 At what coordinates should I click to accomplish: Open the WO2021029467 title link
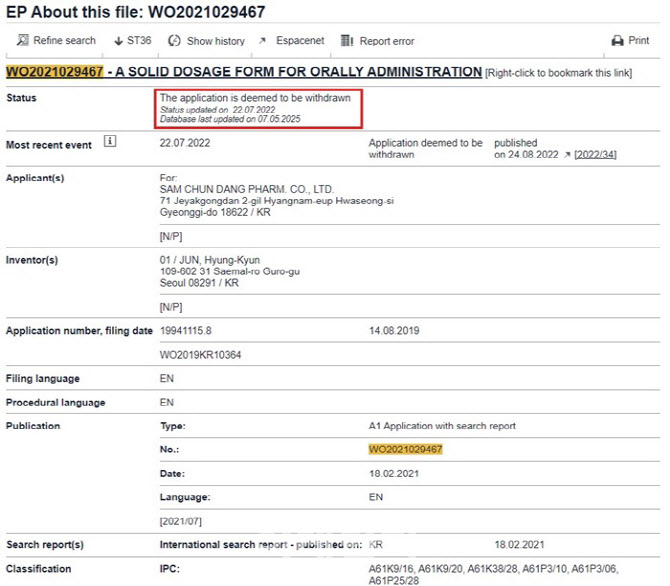(244, 72)
